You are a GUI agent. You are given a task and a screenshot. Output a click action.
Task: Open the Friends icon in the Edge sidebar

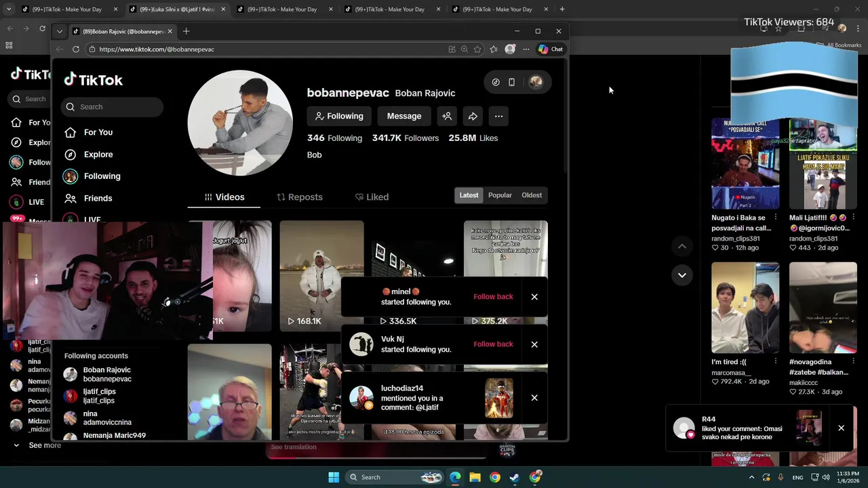71,198
